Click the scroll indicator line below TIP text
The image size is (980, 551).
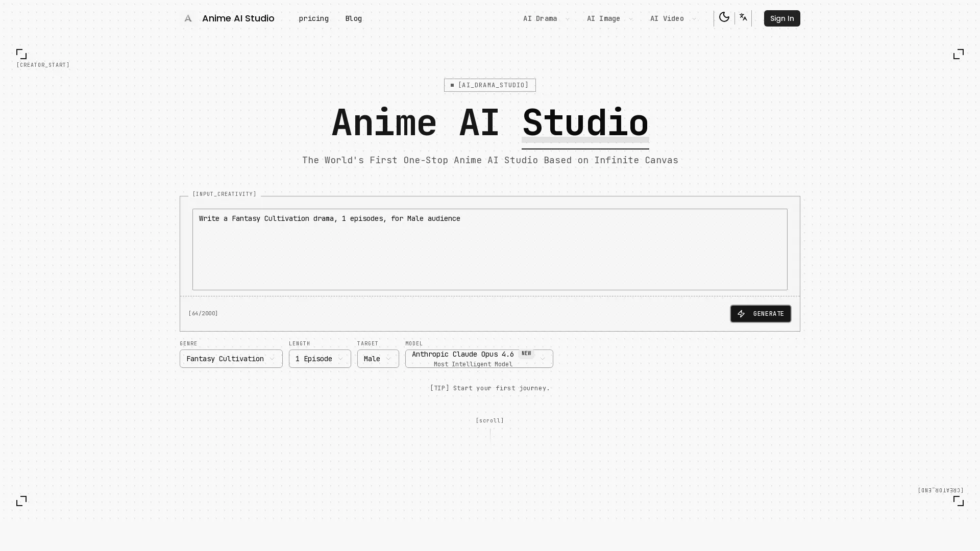click(x=490, y=434)
